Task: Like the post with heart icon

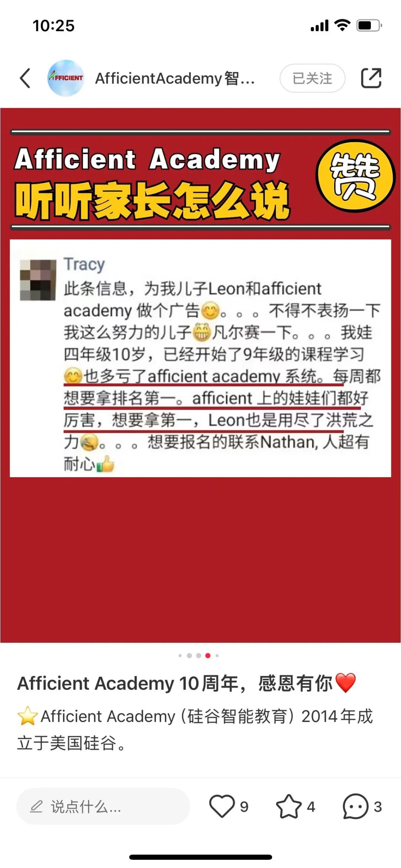Action: [222, 806]
